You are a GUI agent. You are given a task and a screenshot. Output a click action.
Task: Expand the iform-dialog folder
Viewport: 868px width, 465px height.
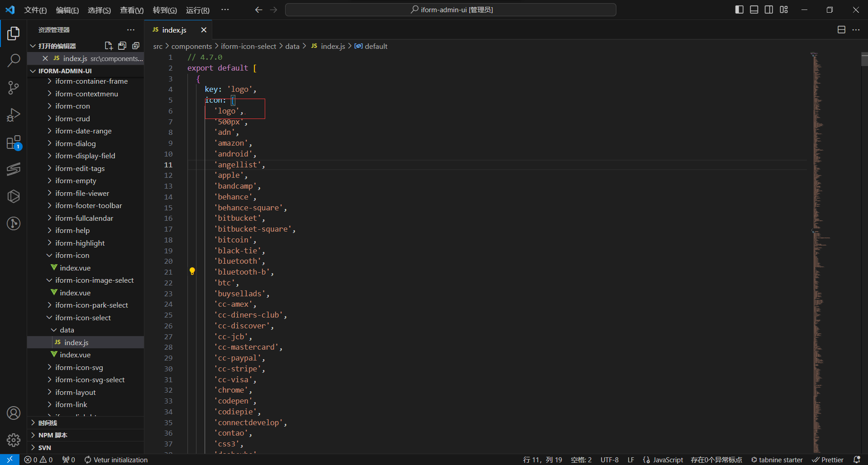pos(76,143)
